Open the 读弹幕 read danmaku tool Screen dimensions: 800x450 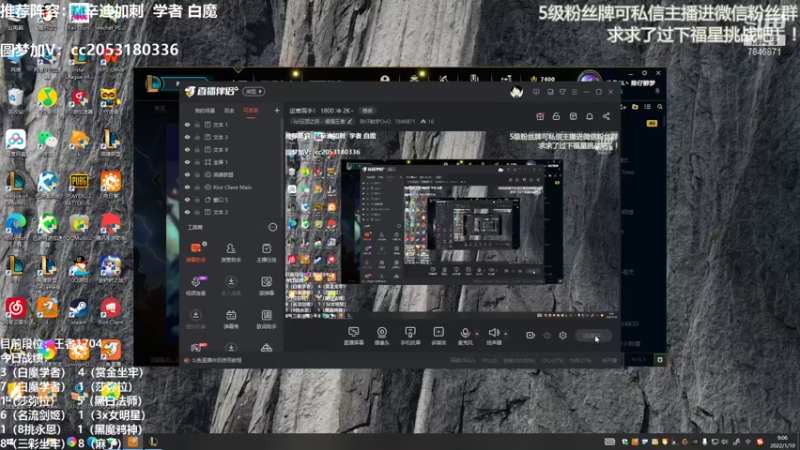266,286
